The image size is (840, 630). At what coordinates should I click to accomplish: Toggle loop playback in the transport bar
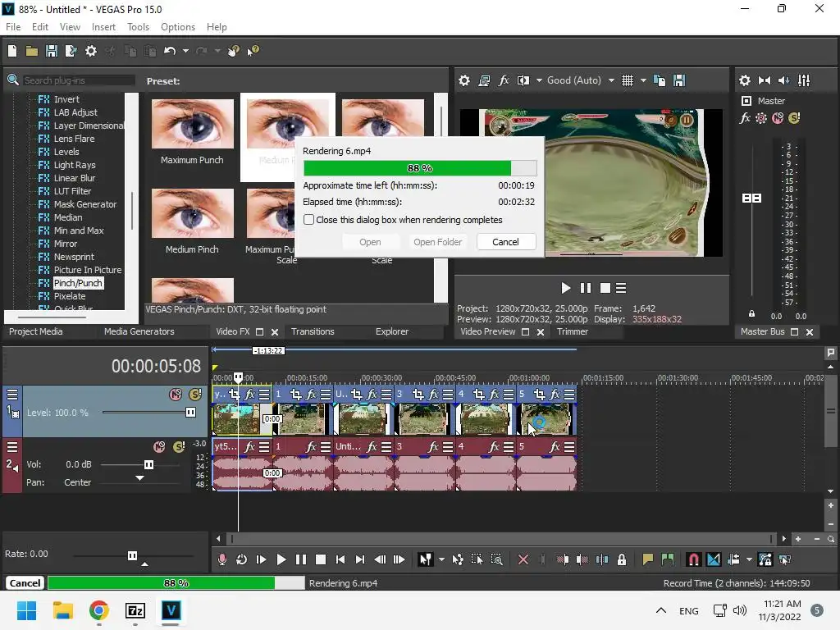(x=242, y=559)
